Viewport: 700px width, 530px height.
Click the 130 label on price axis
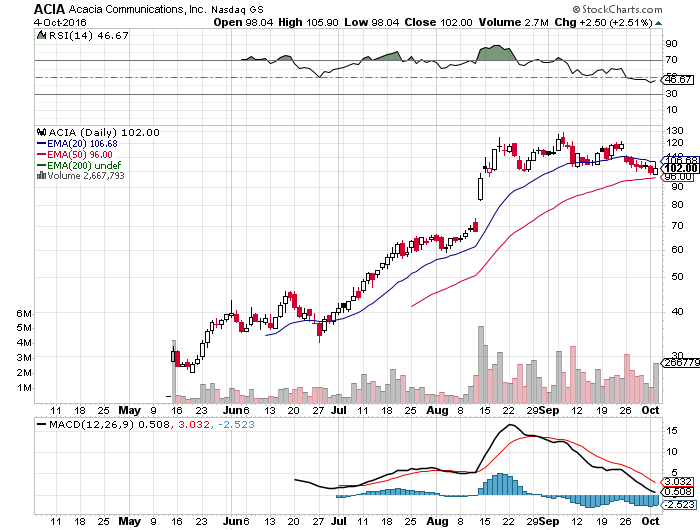pos(674,131)
